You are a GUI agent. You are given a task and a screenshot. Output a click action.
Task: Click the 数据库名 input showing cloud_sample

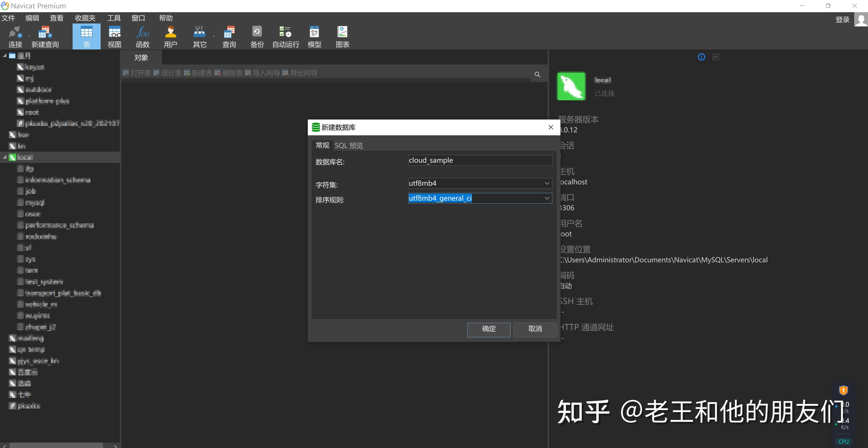click(479, 160)
